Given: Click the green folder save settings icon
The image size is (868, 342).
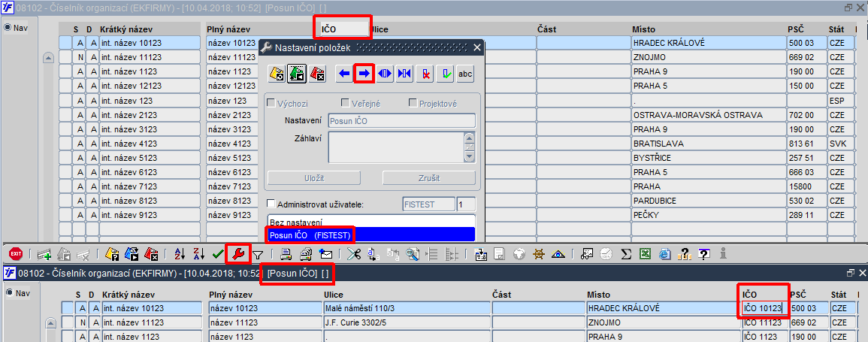Looking at the screenshot, I should tap(297, 74).
